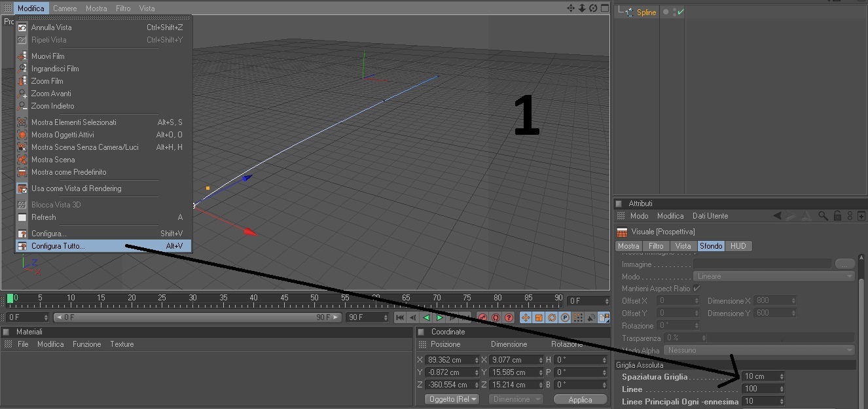Open the Modo Lineare dropdown
The image size is (868, 409).
774,276
